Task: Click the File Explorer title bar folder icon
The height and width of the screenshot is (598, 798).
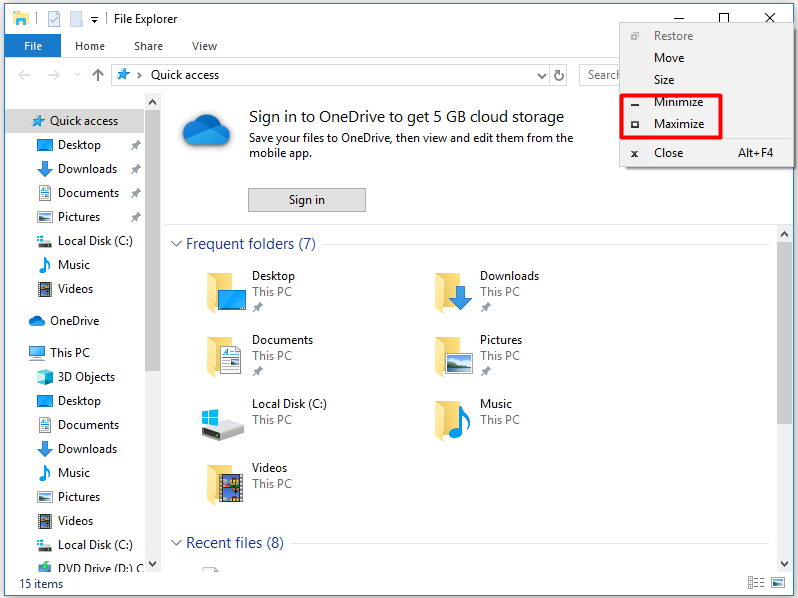Action: (x=20, y=19)
